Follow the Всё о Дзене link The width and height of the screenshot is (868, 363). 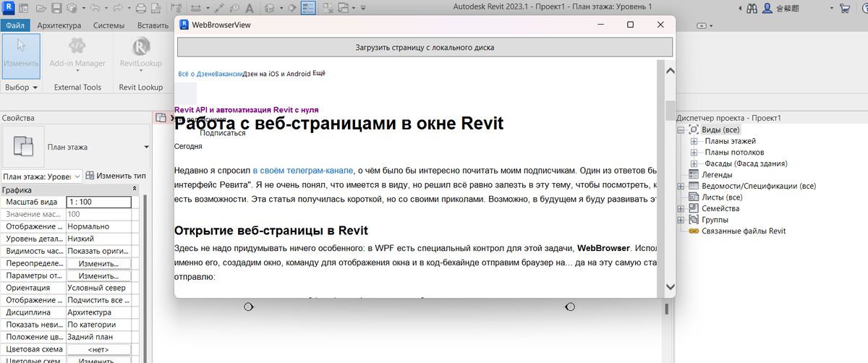tap(196, 74)
